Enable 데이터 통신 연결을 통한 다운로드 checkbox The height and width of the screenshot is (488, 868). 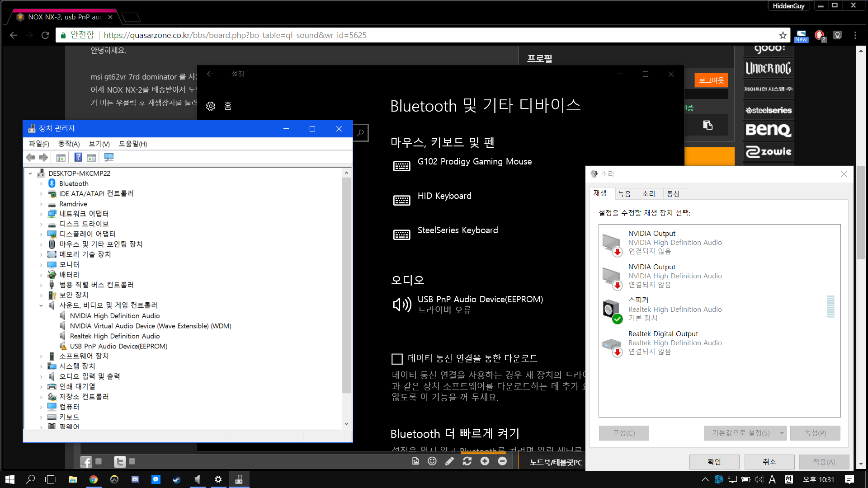(397, 359)
